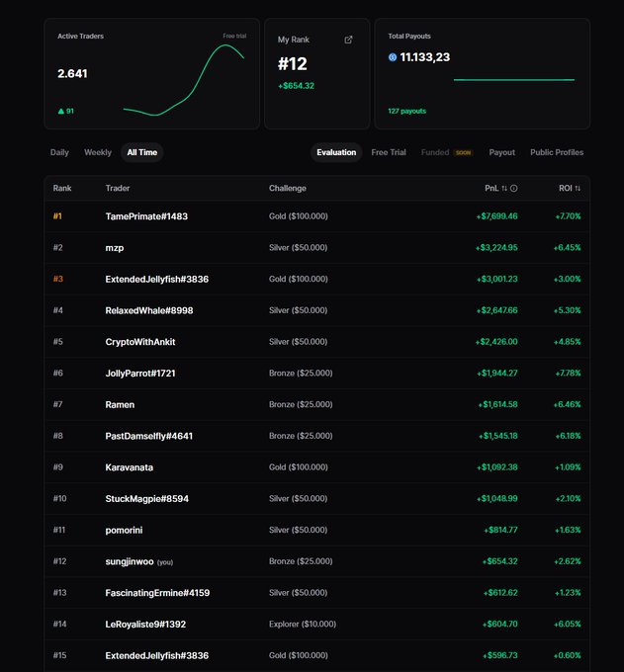Open trader mzp profile
This screenshot has height=672, width=624.
click(x=115, y=248)
